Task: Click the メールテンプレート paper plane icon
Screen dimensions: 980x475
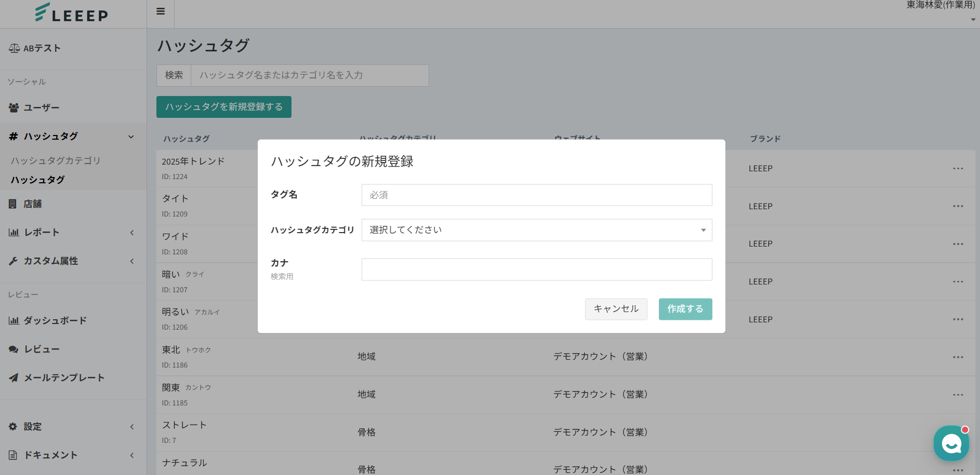Action: (14, 378)
